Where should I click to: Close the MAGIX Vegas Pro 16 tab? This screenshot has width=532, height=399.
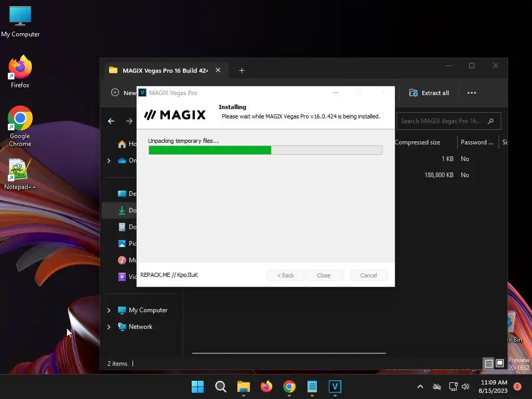[x=218, y=70]
